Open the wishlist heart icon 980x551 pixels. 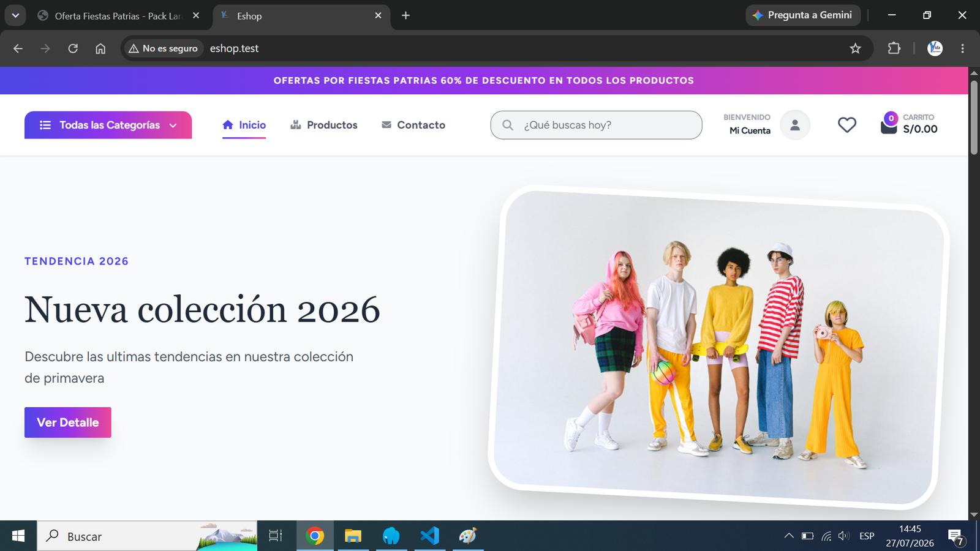click(x=846, y=125)
